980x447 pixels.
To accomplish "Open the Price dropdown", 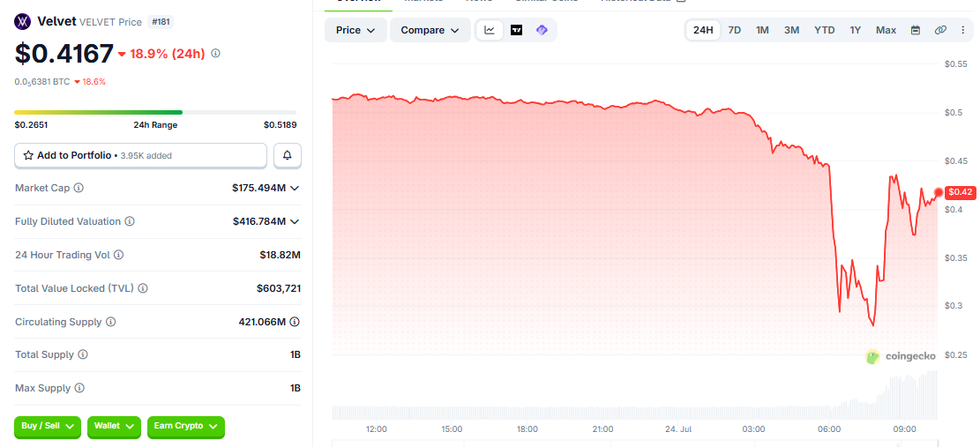I will pyautogui.click(x=355, y=30).
